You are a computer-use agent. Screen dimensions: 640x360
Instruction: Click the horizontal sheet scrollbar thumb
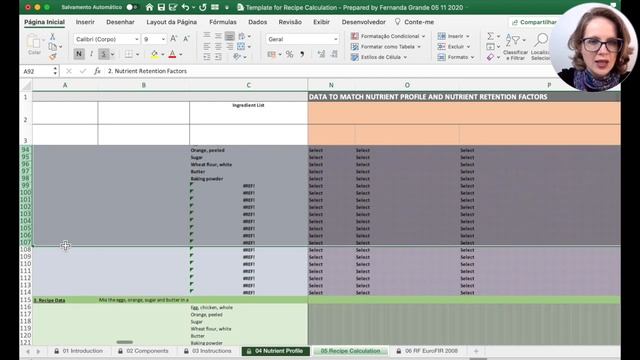pyautogui.click(x=124, y=342)
